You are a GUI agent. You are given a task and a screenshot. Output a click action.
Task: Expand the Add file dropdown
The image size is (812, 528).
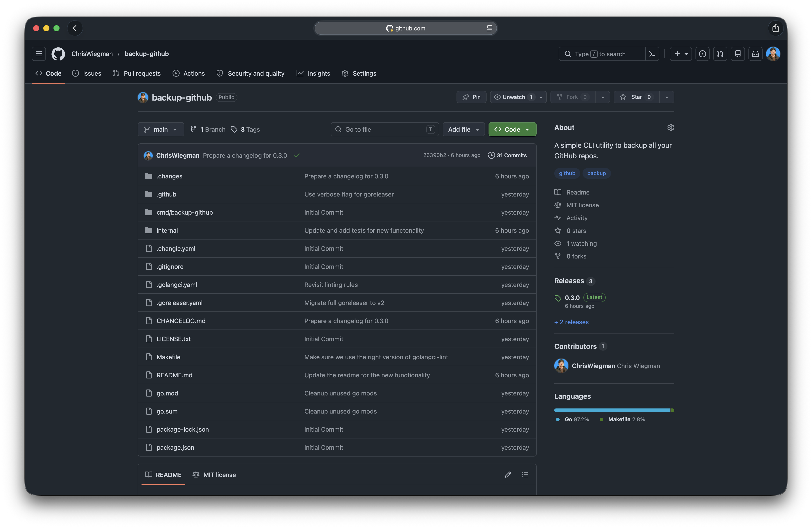point(463,129)
